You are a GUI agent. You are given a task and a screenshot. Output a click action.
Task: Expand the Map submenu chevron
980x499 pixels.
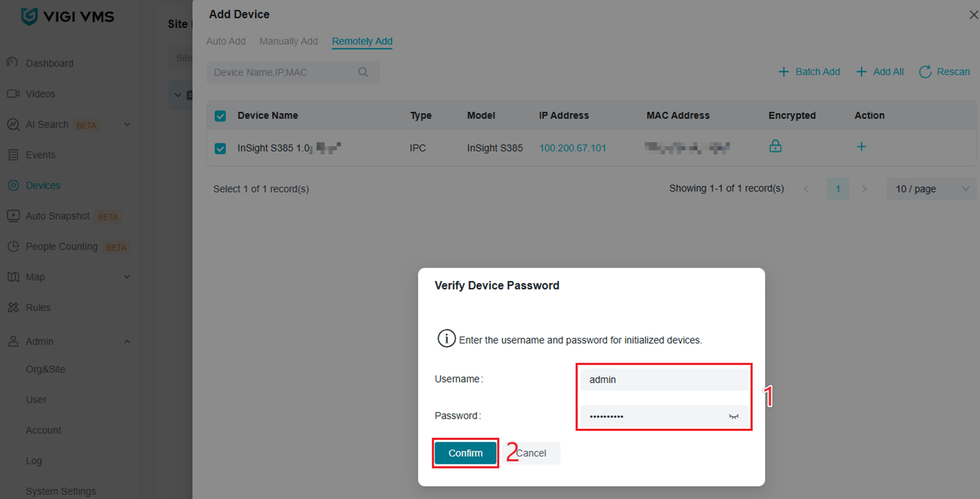pos(127,276)
